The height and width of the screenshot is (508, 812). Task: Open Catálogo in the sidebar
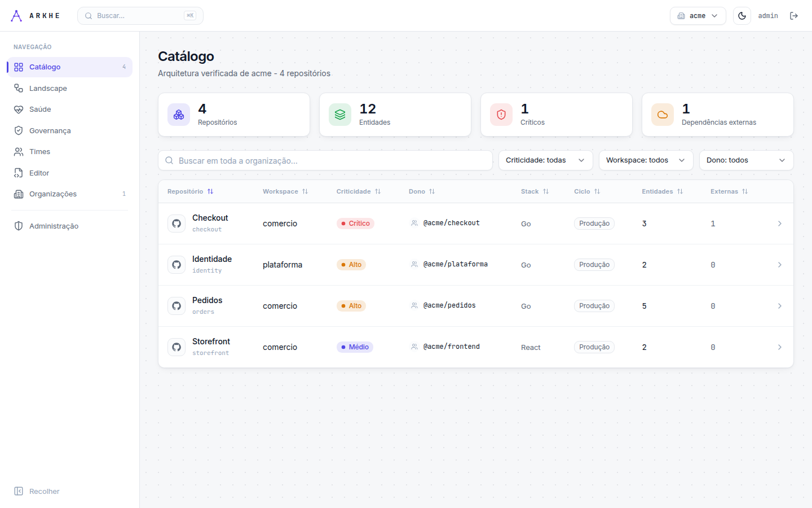pos(70,67)
